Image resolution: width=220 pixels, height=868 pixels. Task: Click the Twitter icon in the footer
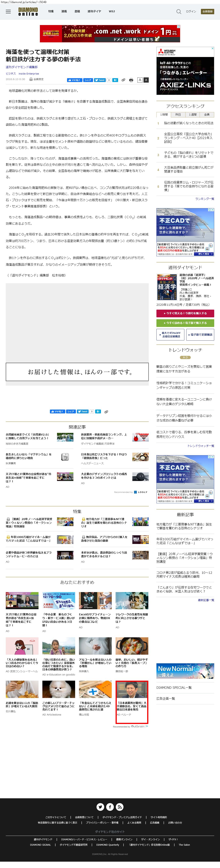100,807
